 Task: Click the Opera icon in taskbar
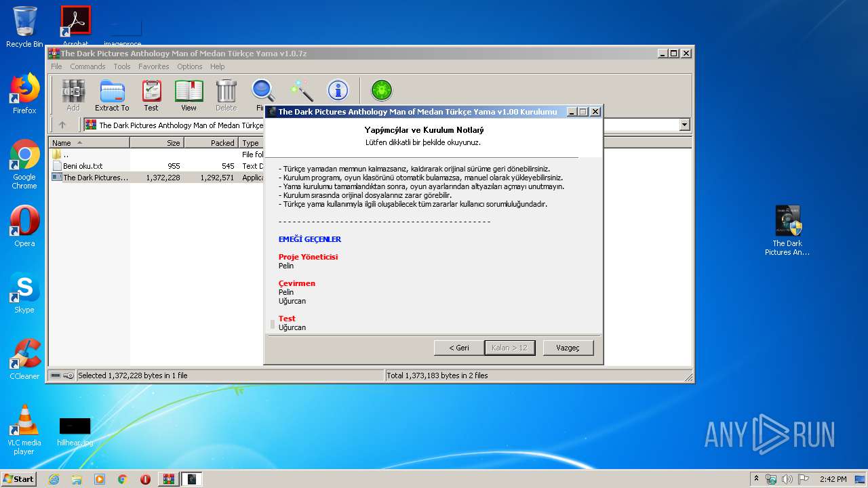(x=145, y=479)
